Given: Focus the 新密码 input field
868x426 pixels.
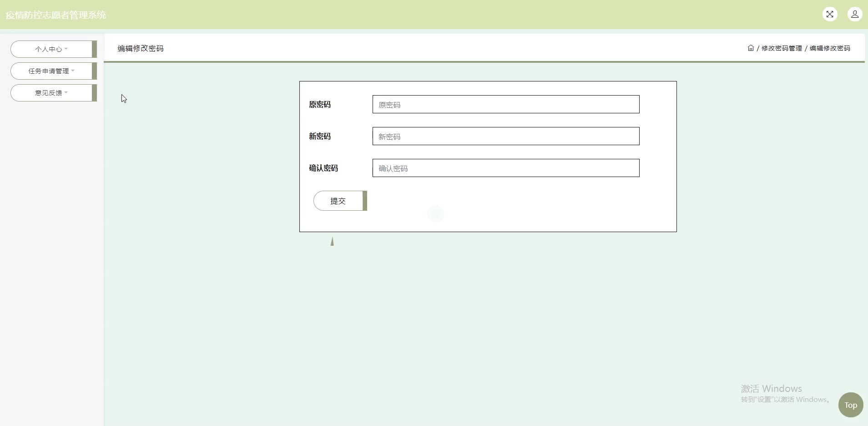Looking at the screenshot, I should pyautogui.click(x=506, y=136).
